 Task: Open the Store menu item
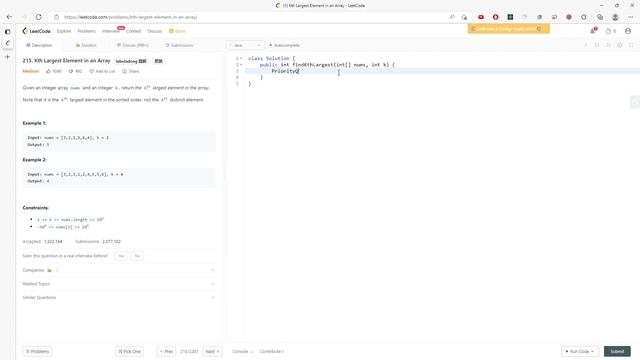(177, 31)
